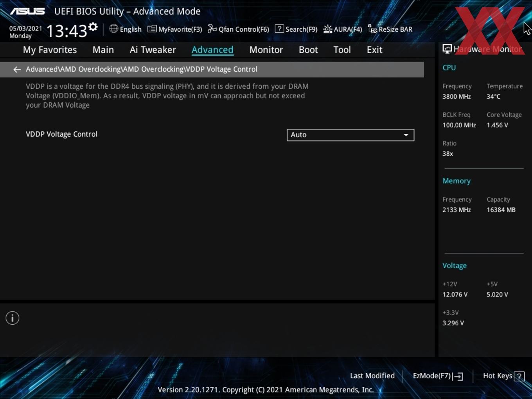Click the Hardware Monitor screen icon
The width and height of the screenshot is (532, 399).
447,49
